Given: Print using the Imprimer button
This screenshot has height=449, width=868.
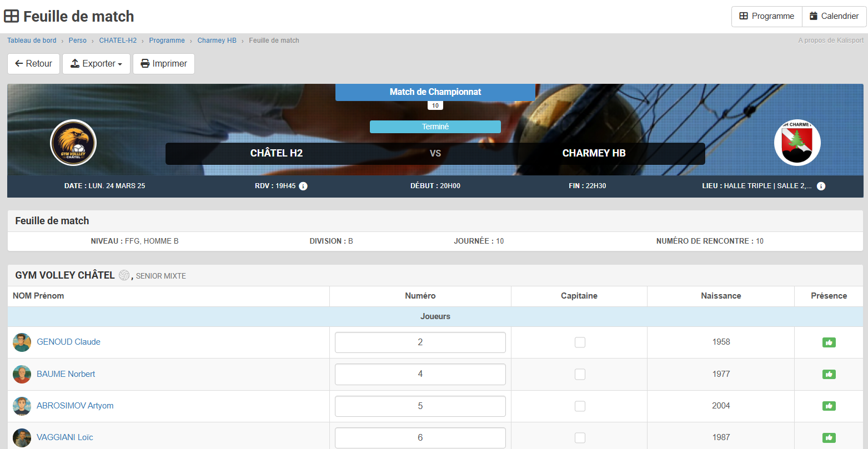Looking at the screenshot, I should [164, 64].
